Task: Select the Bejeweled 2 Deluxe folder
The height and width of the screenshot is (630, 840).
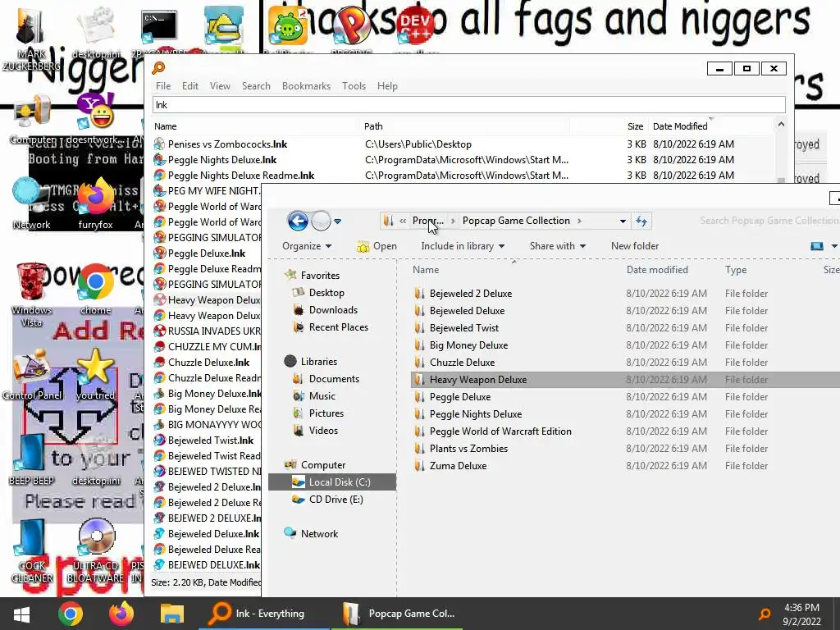Action: click(471, 294)
